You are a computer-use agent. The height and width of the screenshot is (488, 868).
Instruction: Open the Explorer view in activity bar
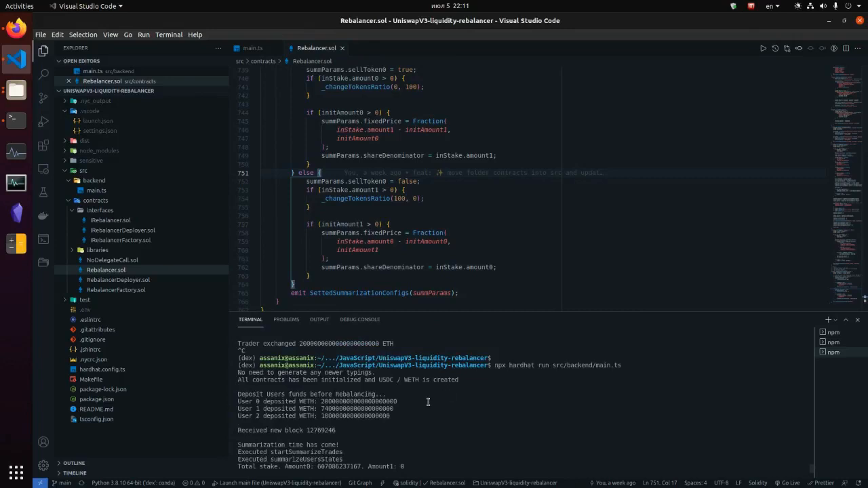pyautogui.click(x=43, y=51)
